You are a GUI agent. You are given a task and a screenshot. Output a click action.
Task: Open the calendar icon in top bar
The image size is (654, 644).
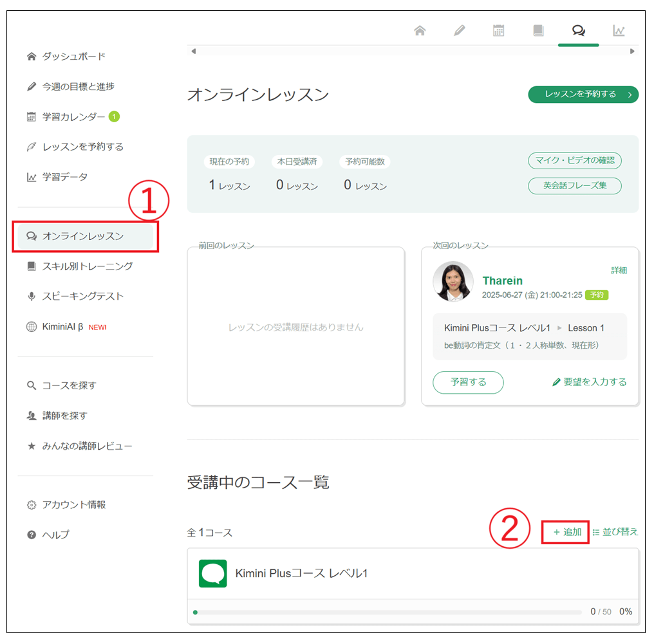[x=499, y=31]
